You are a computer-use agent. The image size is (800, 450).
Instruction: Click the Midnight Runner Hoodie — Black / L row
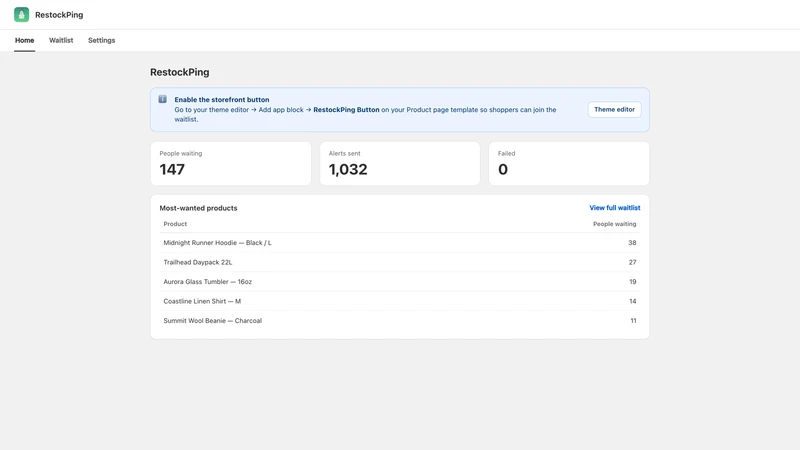coord(400,243)
